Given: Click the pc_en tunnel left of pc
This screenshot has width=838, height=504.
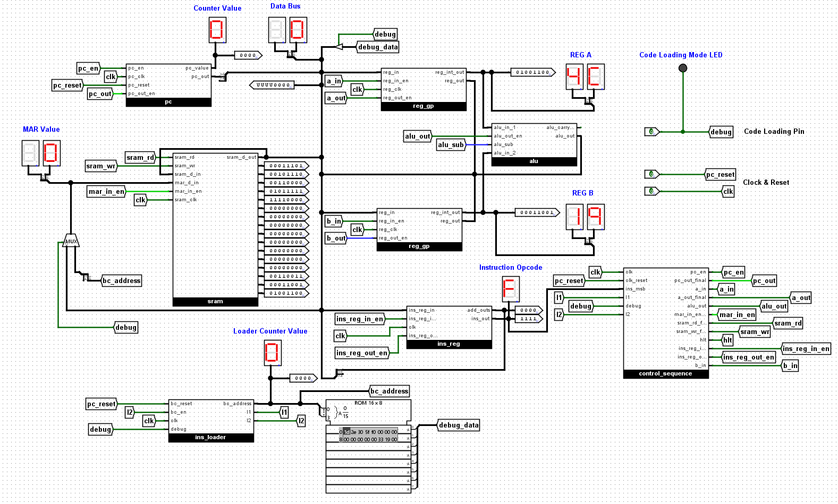Looking at the screenshot, I should pyautogui.click(x=88, y=68).
